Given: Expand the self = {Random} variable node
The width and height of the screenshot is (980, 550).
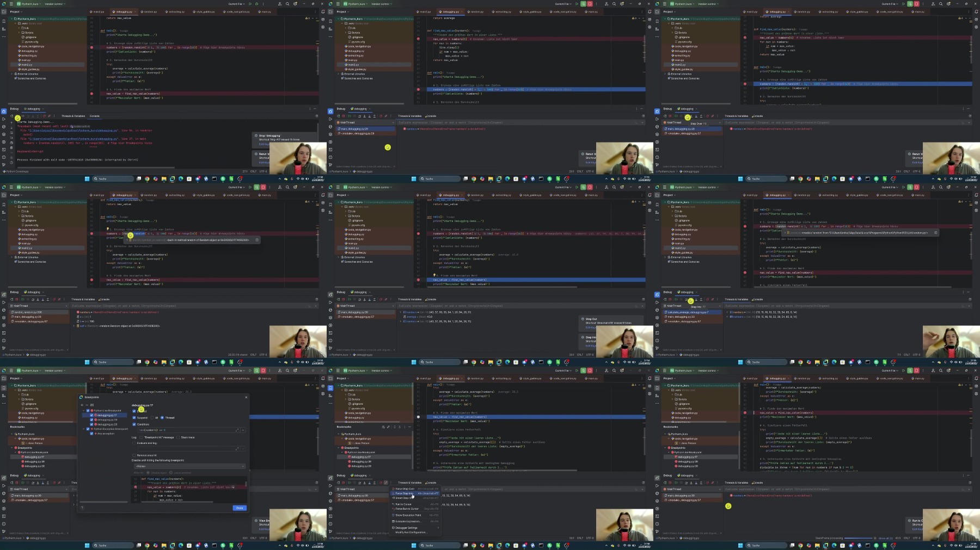Looking at the screenshot, I should click(x=74, y=326).
